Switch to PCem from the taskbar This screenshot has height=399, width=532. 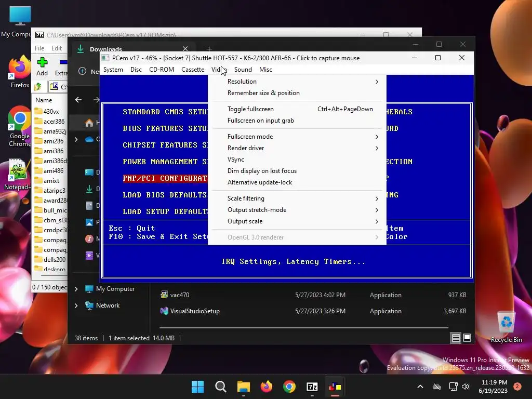click(335, 387)
